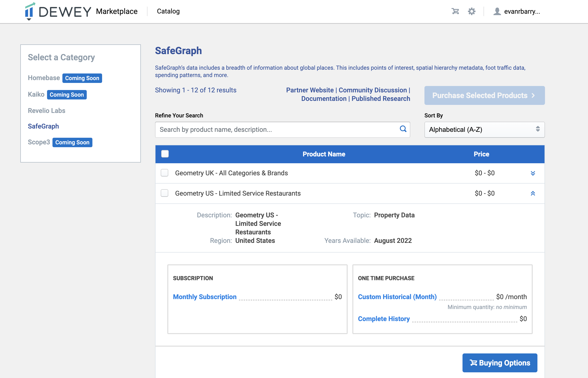This screenshot has width=588, height=378.
Task: Click 'Showing 1 - 12 of 12 results' text
Action: [x=195, y=90]
